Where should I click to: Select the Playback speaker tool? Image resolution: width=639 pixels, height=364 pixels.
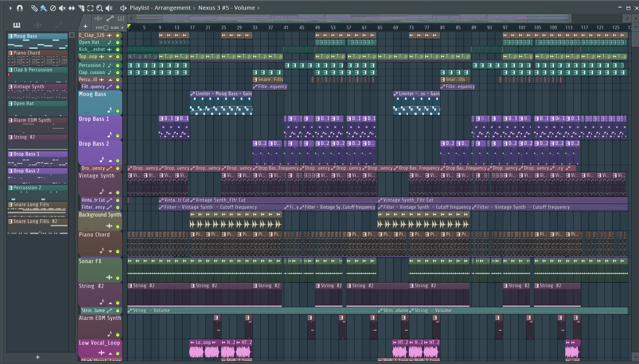point(109,8)
